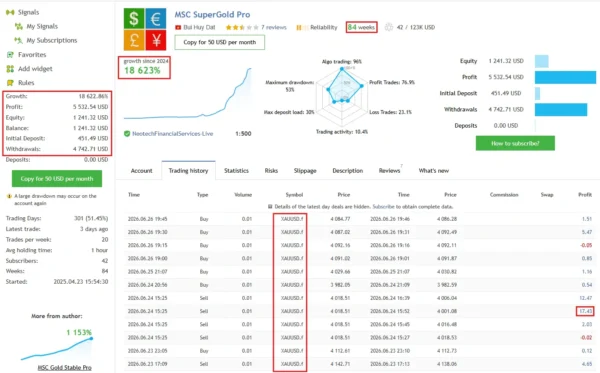This screenshot has height=373, width=600.
Task: Click sidebar Copy for 50 USD per month
Action: point(57,179)
